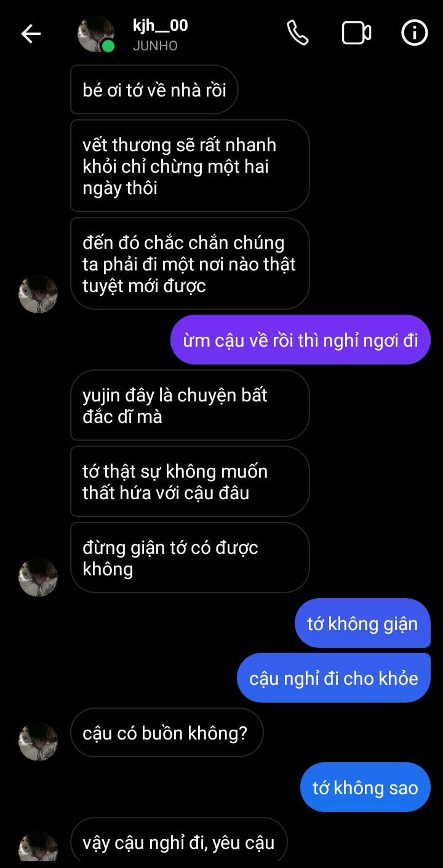Screen dimensions: 443x868
Task: Select purple bubble 'ừm cậu về rồi'
Action: click(x=300, y=339)
